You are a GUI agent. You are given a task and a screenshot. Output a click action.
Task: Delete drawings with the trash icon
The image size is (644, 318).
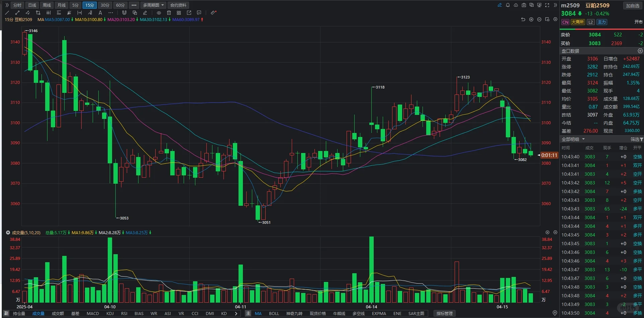[x=169, y=13]
